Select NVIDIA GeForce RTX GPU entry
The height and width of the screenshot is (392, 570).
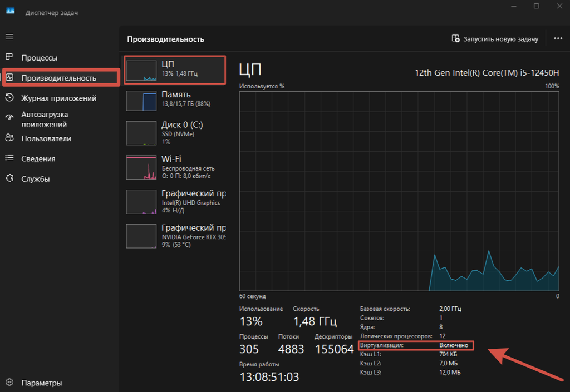coord(176,236)
